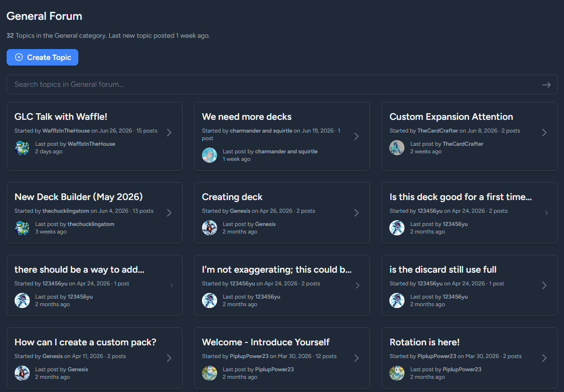
Task: Click charmander and squirtle avatar image
Action: click(x=210, y=155)
